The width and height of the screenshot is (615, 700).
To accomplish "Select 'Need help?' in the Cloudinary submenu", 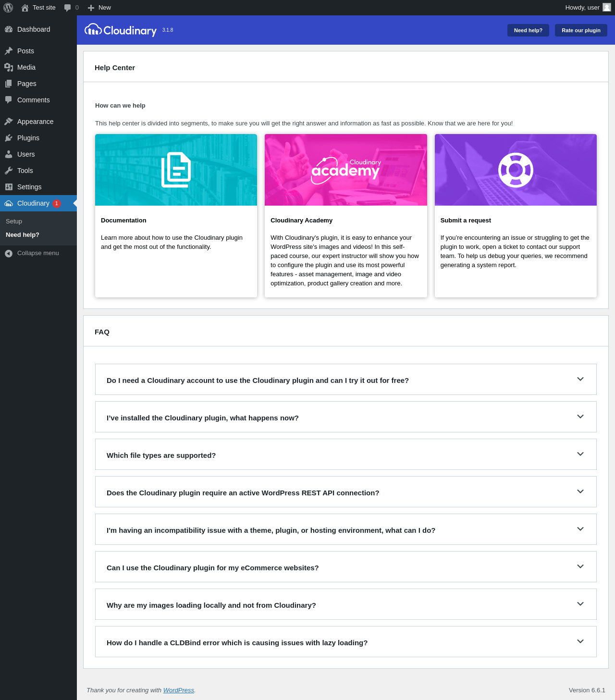I will [23, 235].
